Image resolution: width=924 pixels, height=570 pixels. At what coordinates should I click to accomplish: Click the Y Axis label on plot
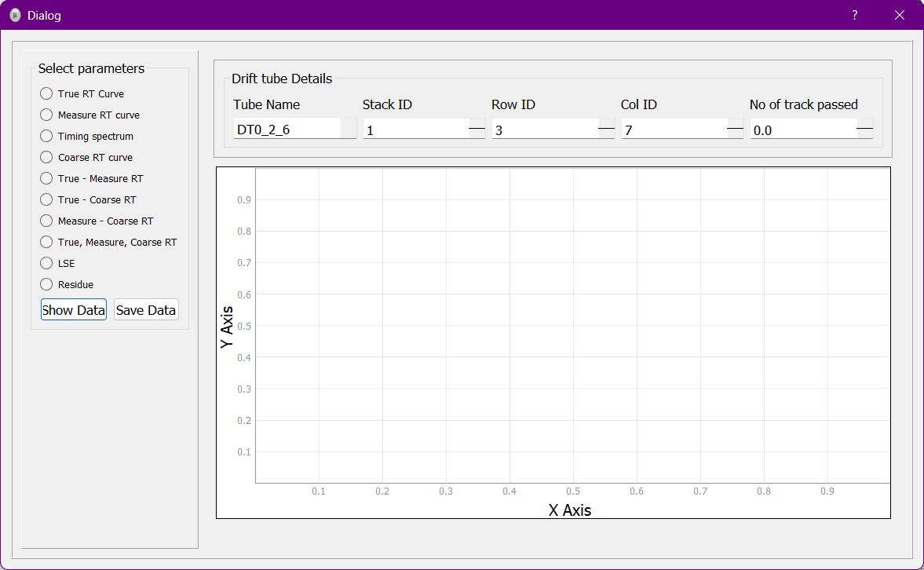click(227, 327)
